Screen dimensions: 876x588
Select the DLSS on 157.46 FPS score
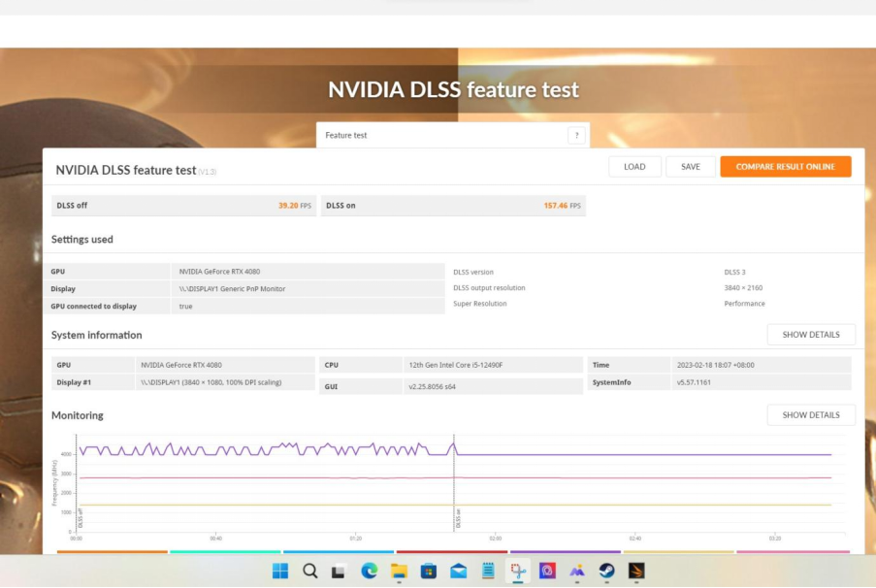pyautogui.click(x=453, y=206)
